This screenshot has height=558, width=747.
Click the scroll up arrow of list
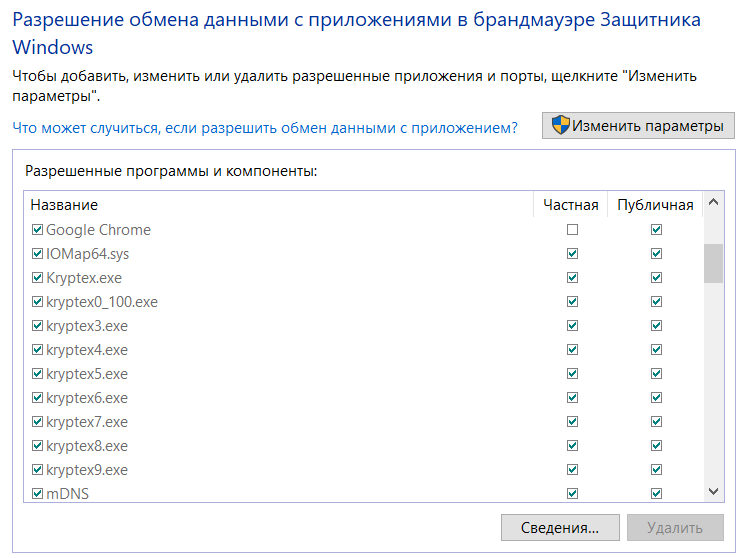click(713, 202)
